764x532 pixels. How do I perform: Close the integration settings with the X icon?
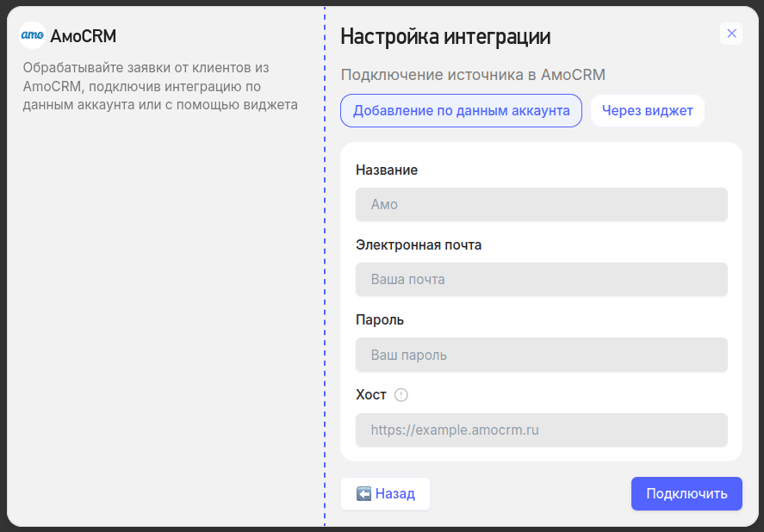click(x=731, y=34)
